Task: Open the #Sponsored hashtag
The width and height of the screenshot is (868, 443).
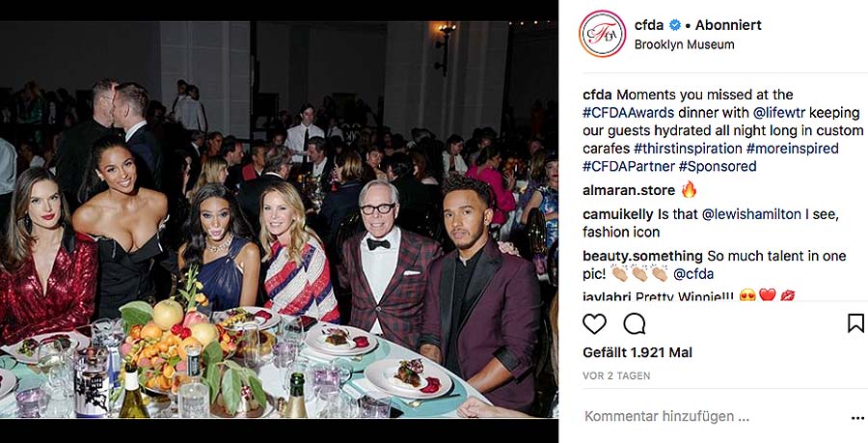Action: click(x=718, y=166)
